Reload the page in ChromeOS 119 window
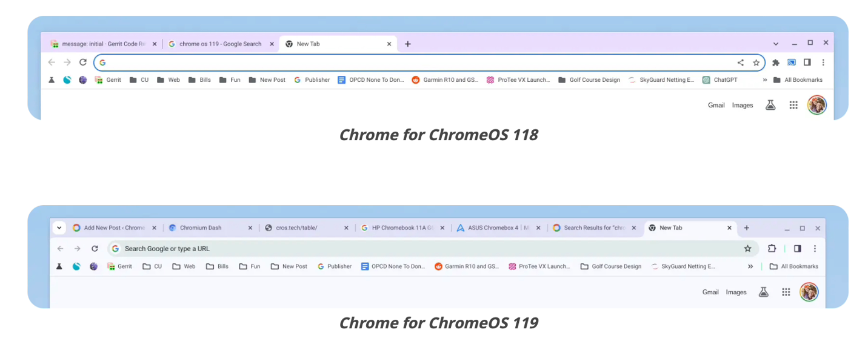The image size is (868, 358). coord(95,248)
